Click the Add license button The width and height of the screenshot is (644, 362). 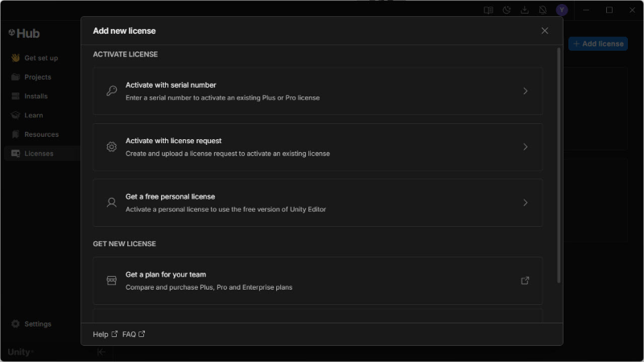tap(598, 43)
